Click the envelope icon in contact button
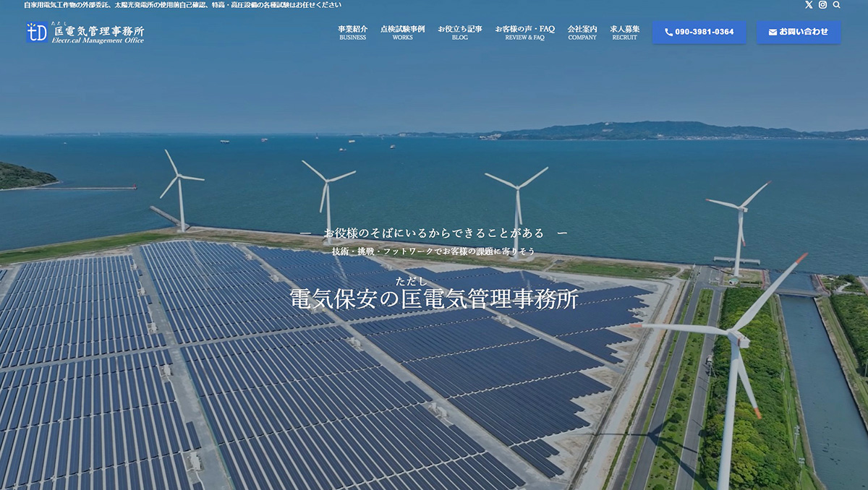 pos(773,33)
